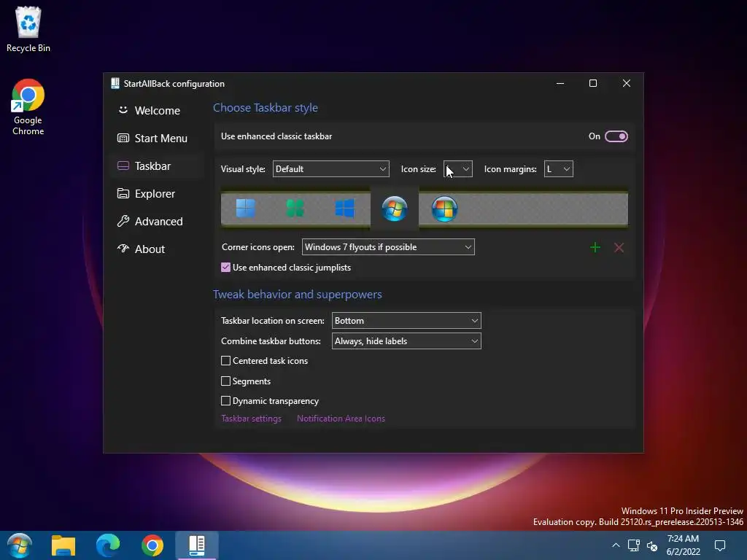The height and width of the screenshot is (560, 747).
Task: Open the Explorer settings page
Action: point(157,193)
